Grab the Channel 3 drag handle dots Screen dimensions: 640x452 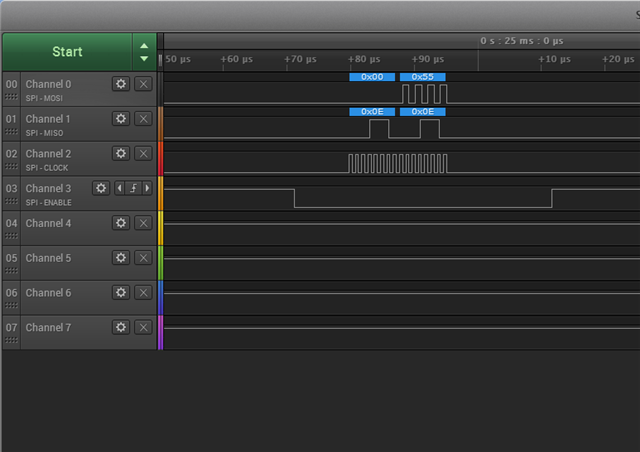coord(11,201)
